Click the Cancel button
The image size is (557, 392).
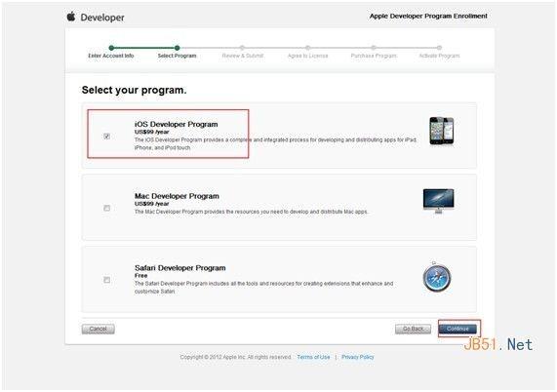point(99,329)
